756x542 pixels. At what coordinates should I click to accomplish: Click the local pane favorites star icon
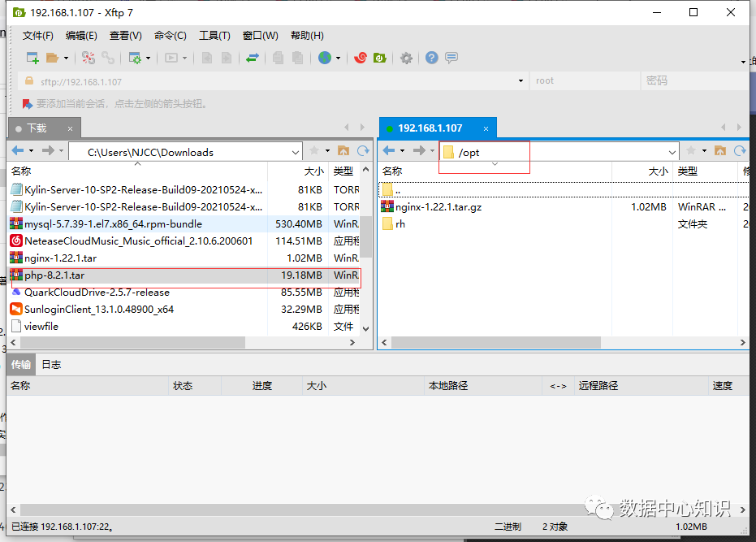314,150
